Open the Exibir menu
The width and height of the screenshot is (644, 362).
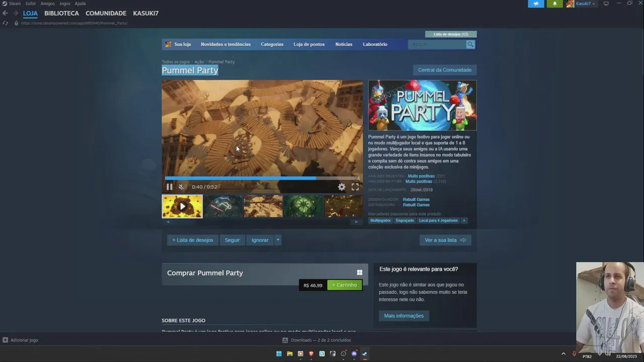[31, 4]
